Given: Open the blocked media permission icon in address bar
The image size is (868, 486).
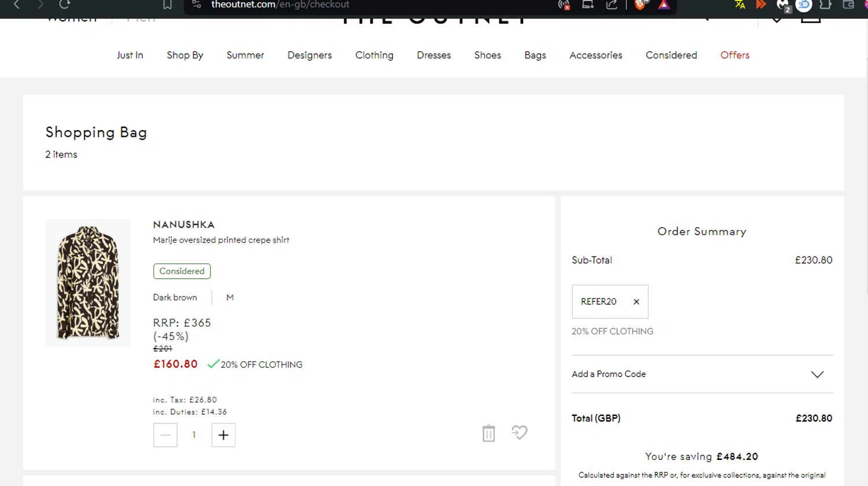Looking at the screenshot, I should click(564, 5).
